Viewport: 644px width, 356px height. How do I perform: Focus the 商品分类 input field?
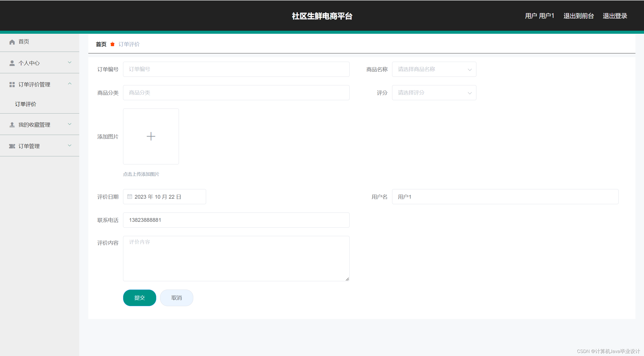point(236,93)
